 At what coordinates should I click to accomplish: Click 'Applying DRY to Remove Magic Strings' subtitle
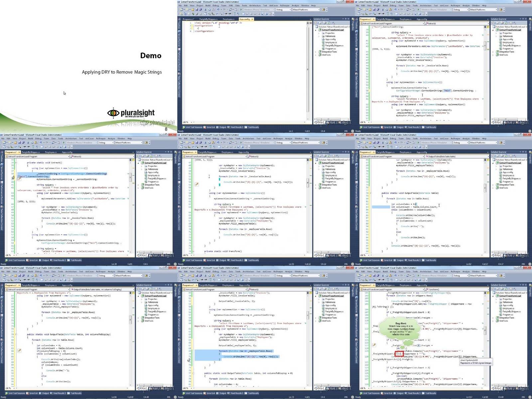pos(122,72)
